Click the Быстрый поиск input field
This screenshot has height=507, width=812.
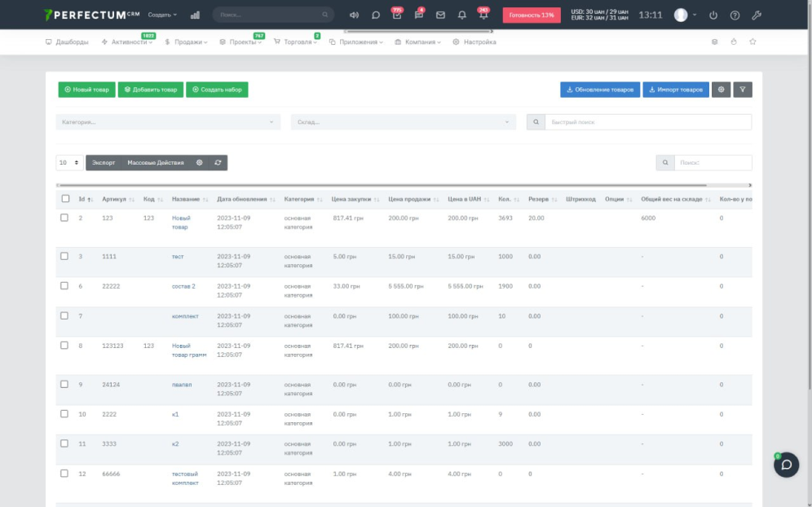click(x=647, y=122)
